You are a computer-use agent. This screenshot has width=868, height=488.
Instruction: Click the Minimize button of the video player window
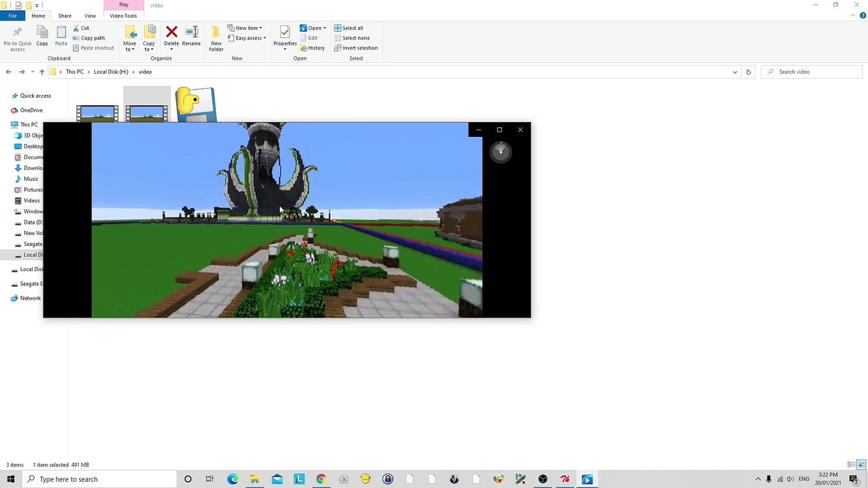pyautogui.click(x=479, y=129)
